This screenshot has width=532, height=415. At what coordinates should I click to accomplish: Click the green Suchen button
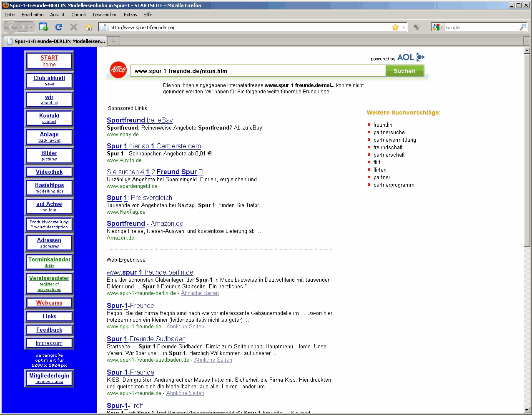pos(404,71)
